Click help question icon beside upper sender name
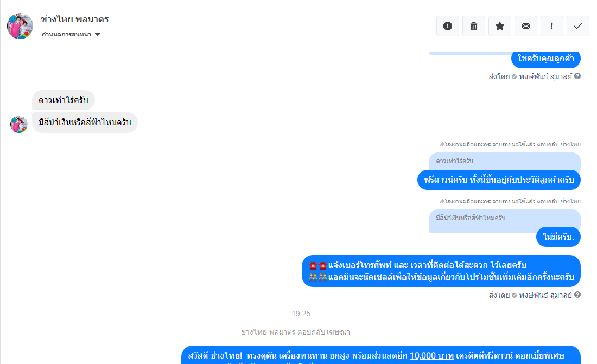The height and width of the screenshot is (364, 597). pos(577,76)
